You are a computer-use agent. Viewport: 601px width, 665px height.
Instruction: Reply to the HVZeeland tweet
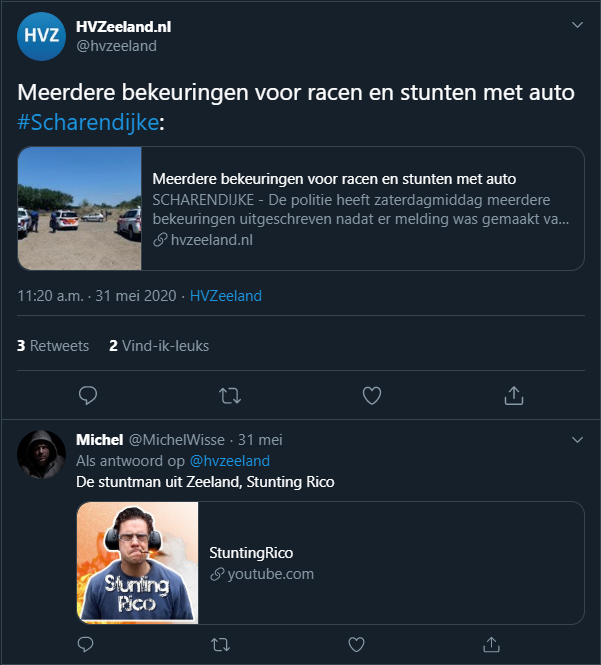[x=88, y=396]
